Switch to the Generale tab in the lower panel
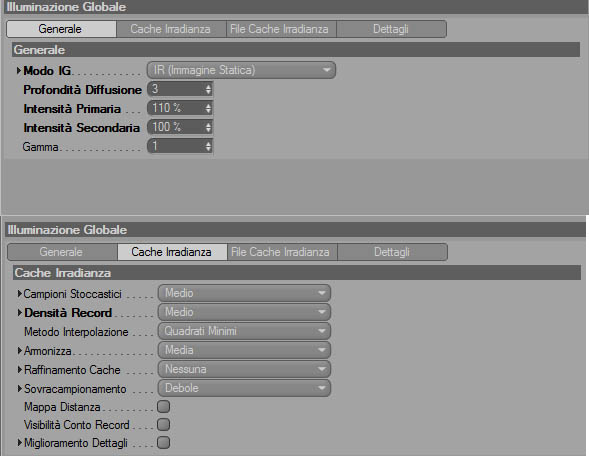Screen dimensions: 589x456 [x=62, y=252]
